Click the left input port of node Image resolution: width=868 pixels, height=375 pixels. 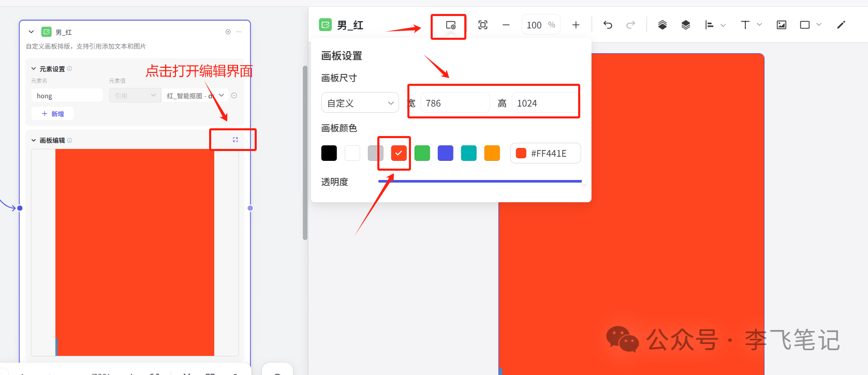(20, 208)
